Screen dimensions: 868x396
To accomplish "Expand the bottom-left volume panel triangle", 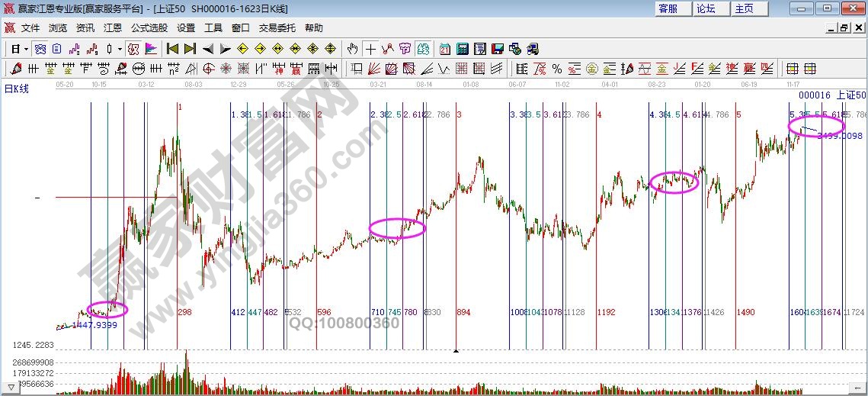I will [x=11, y=388].
